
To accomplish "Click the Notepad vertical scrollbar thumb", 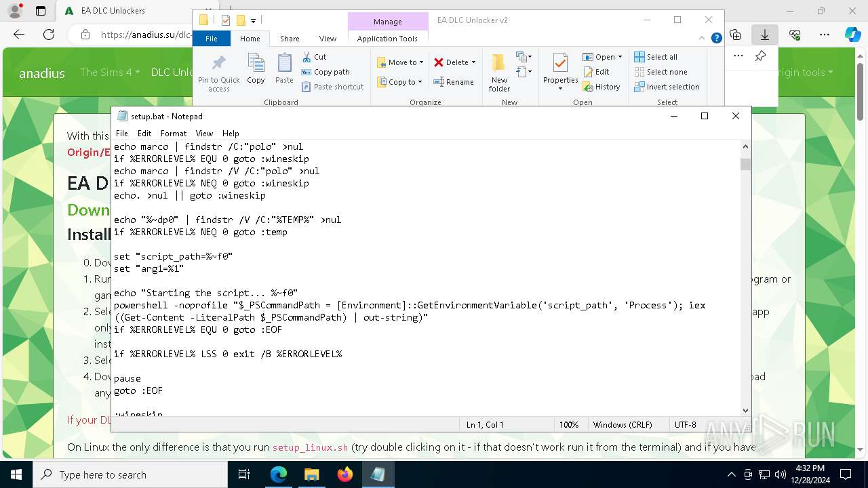I will 746,164.
